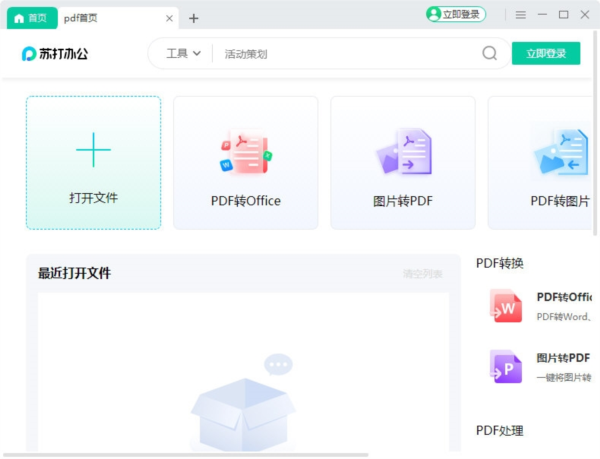Click the 打开文件 card
Image resolution: width=600 pixels, height=459 pixels.
pos(93,163)
